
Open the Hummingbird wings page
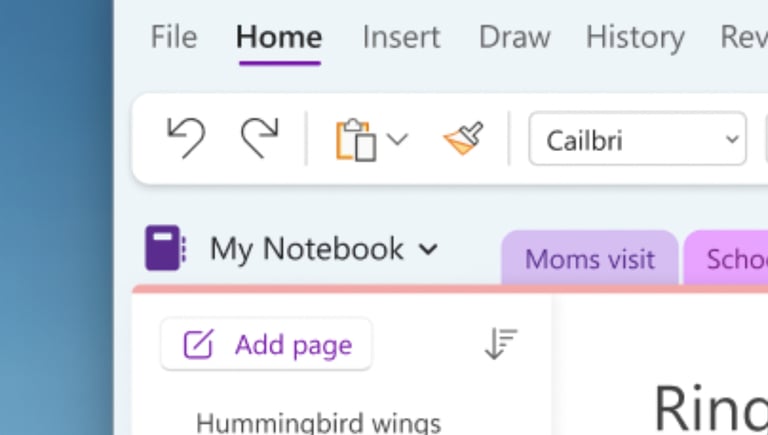[x=318, y=422]
